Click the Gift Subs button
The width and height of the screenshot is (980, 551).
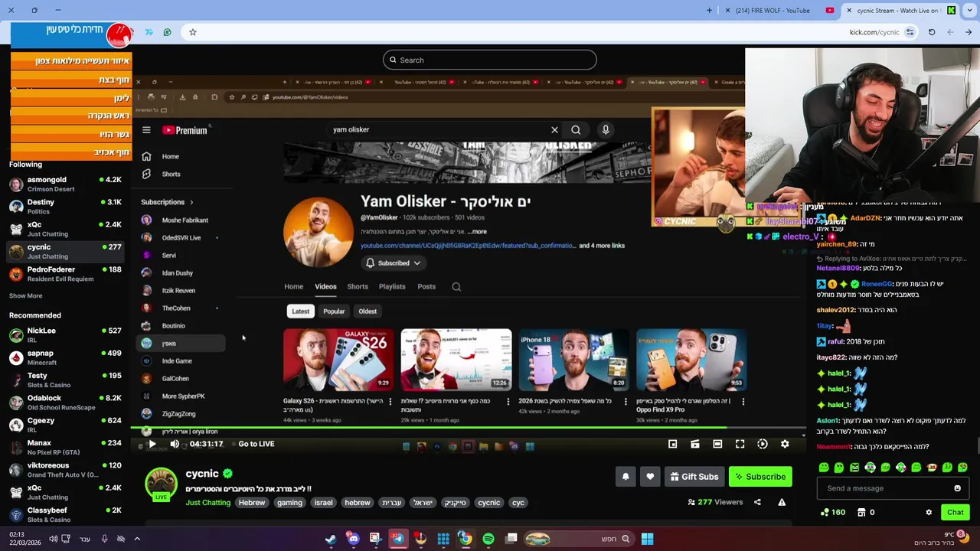point(694,477)
